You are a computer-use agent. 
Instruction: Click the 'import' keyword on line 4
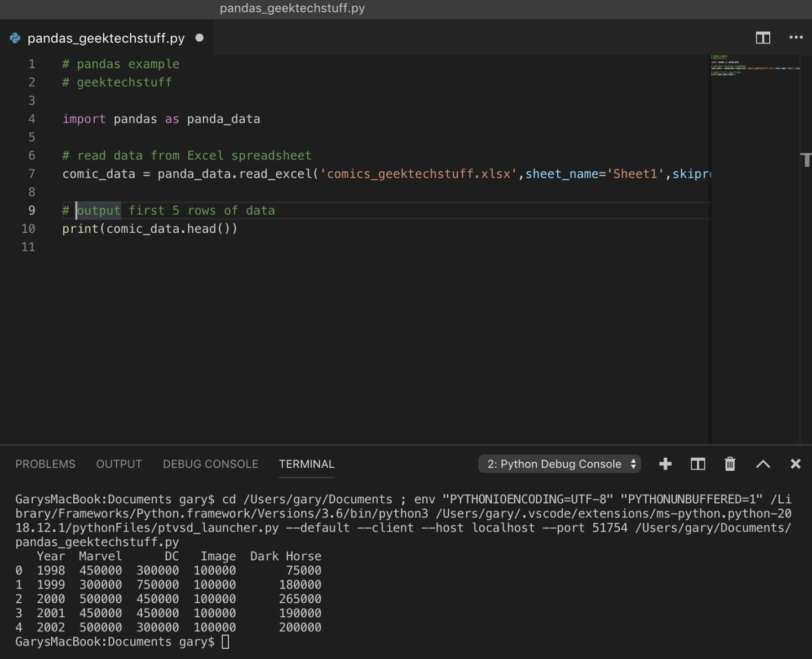click(84, 119)
